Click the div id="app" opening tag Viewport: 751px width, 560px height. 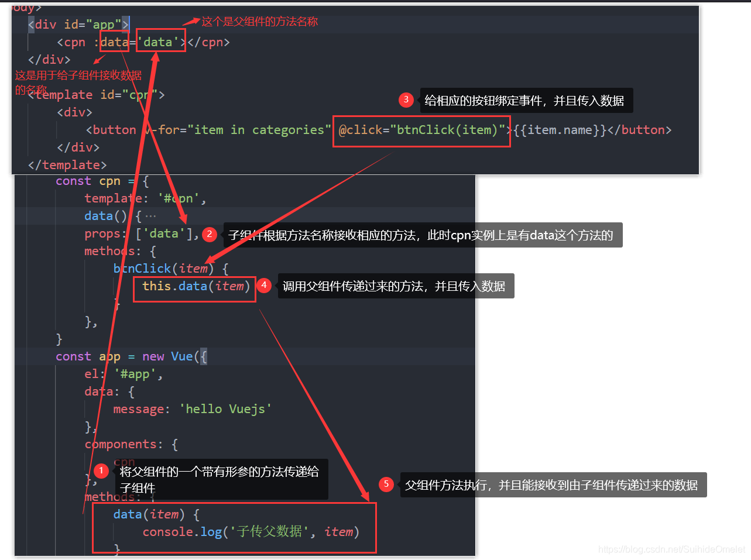(78, 25)
